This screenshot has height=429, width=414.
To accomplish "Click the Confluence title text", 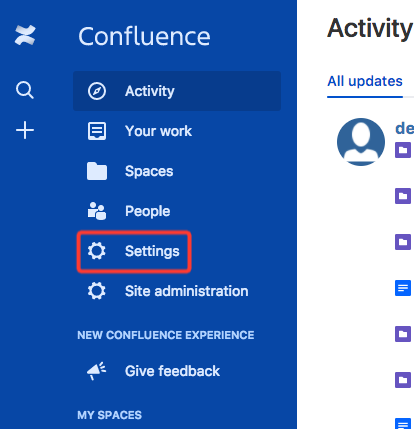I will click(x=144, y=36).
